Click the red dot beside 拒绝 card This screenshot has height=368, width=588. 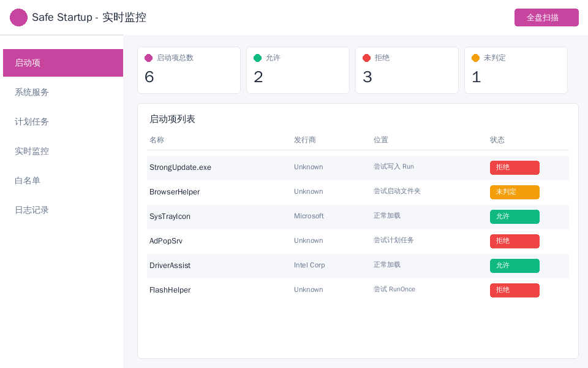367,58
